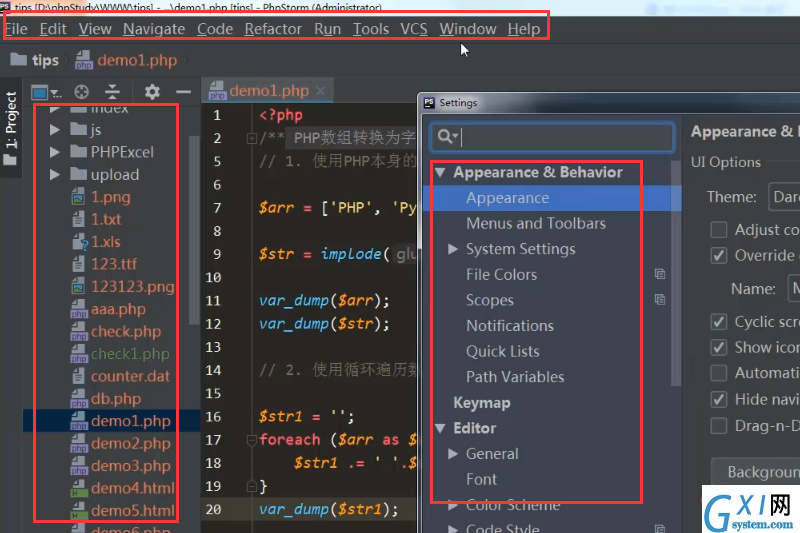Toggle the Adjust colors checkbox

click(x=719, y=230)
